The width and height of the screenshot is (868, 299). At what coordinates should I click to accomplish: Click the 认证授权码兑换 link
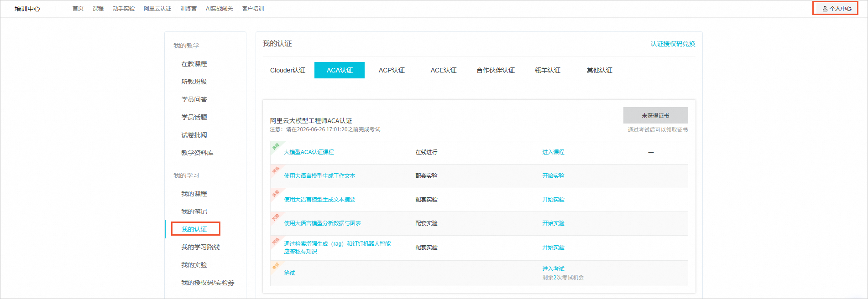(x=673, y=44)
